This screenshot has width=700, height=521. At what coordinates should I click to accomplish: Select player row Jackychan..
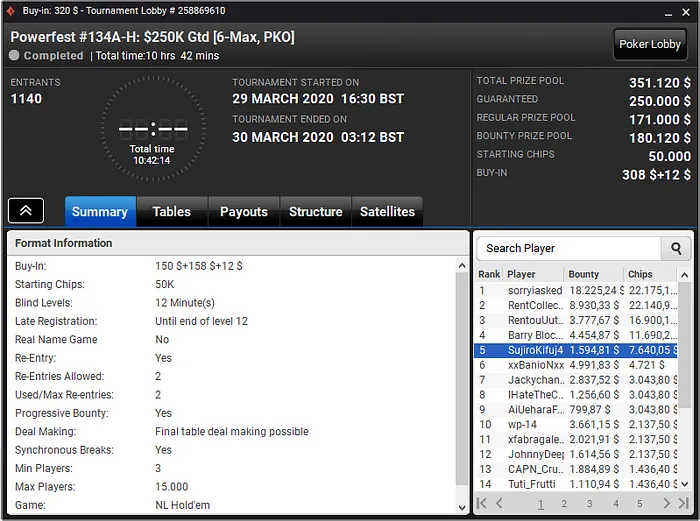576,380
